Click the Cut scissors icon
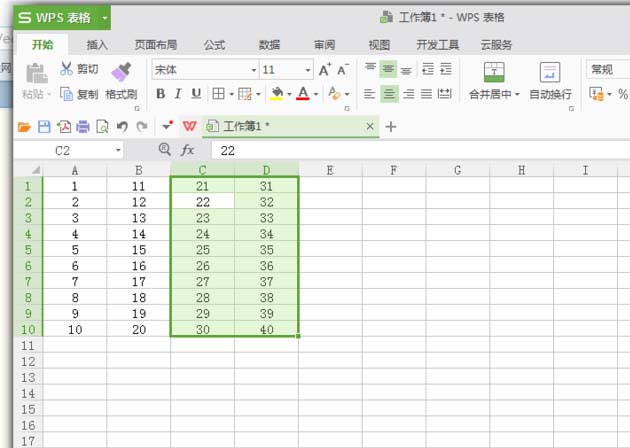This screenshot has width=630, height=448. click(66, 69)
